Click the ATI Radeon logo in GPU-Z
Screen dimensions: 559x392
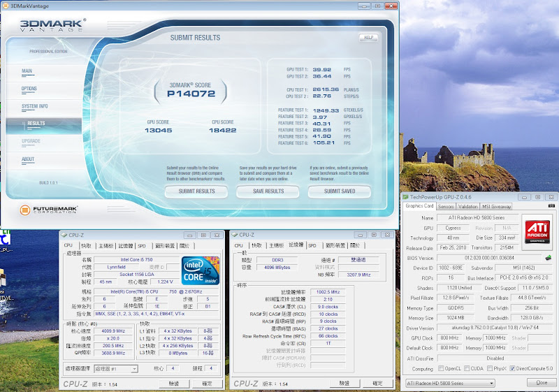(537, 231)
